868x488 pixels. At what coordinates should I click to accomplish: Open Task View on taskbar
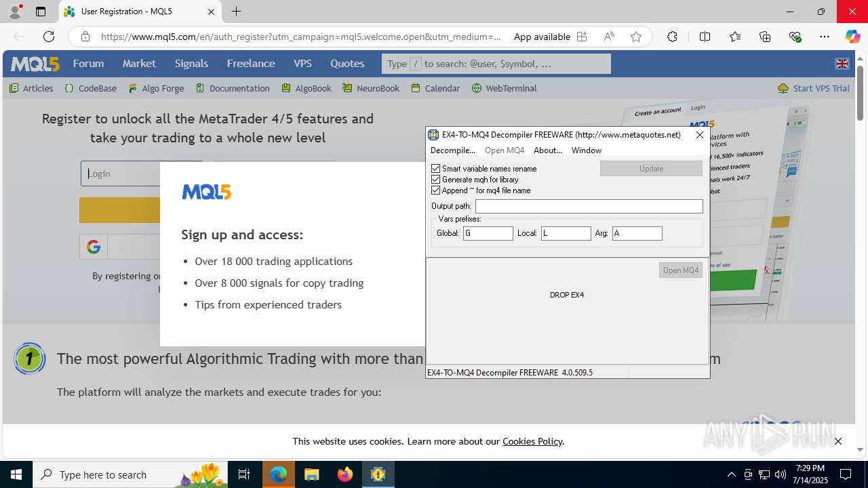point(244,474)
